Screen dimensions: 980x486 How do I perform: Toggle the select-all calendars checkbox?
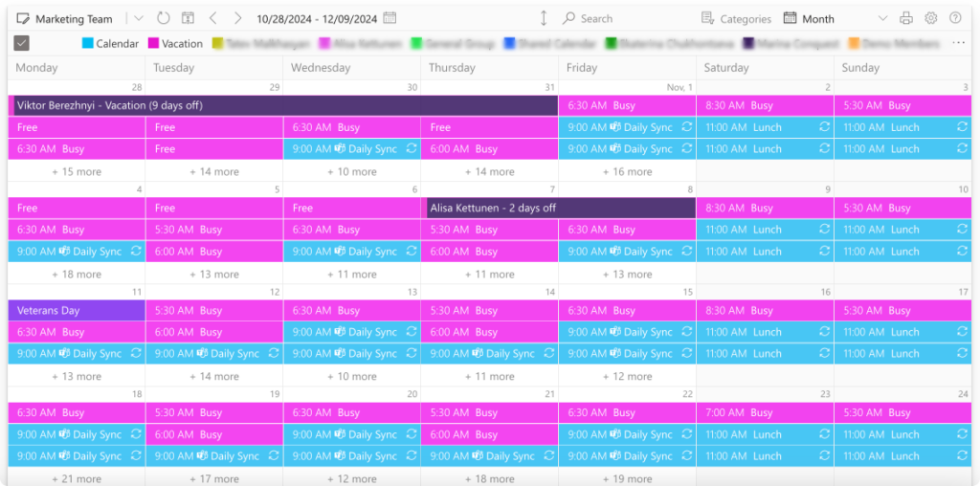[x=22, y=43]
